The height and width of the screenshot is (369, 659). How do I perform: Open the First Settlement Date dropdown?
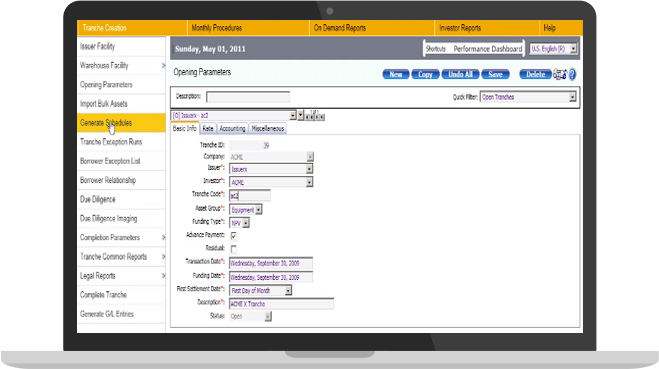(x=261, y=290)
